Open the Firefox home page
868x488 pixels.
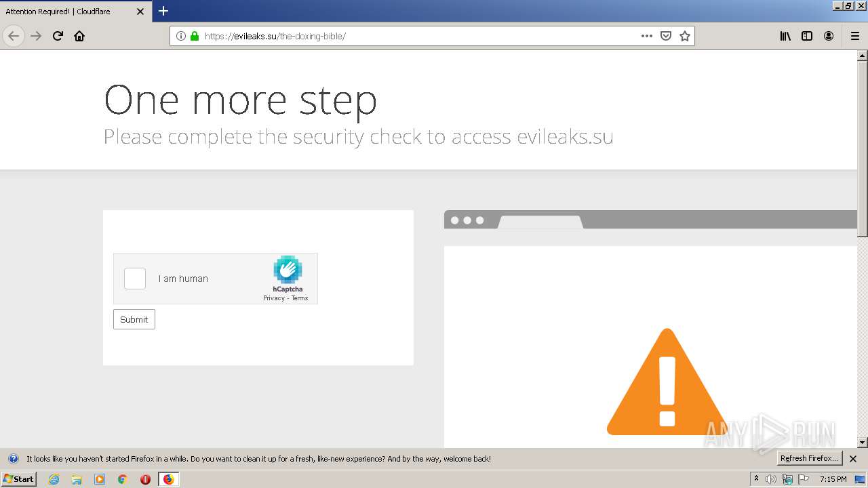click(x=79, y=36)
